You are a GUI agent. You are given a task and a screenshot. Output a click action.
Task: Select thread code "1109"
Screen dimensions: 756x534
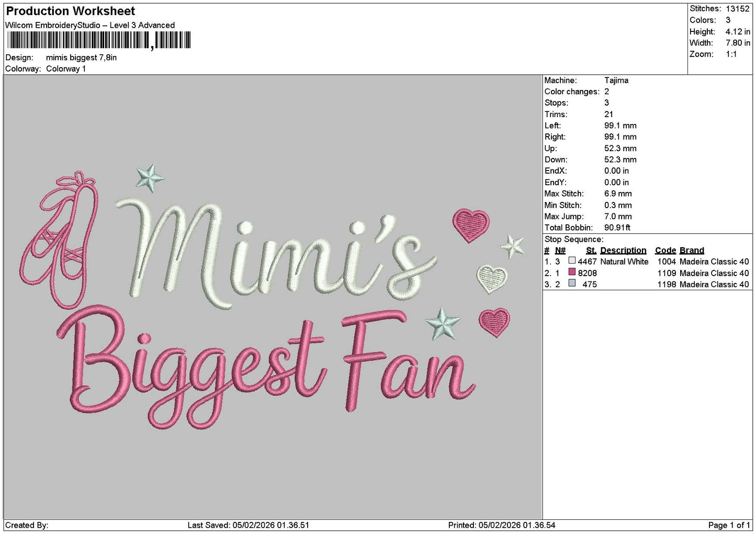tap(667, 273)
